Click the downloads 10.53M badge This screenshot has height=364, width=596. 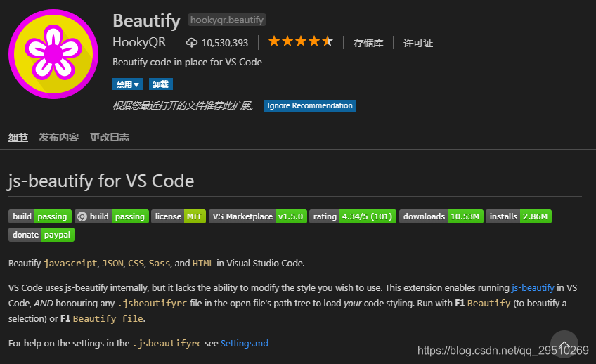coord(441,216)
